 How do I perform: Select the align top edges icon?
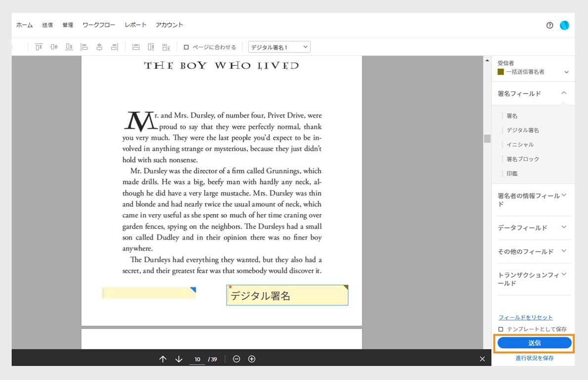click(38, 47)
